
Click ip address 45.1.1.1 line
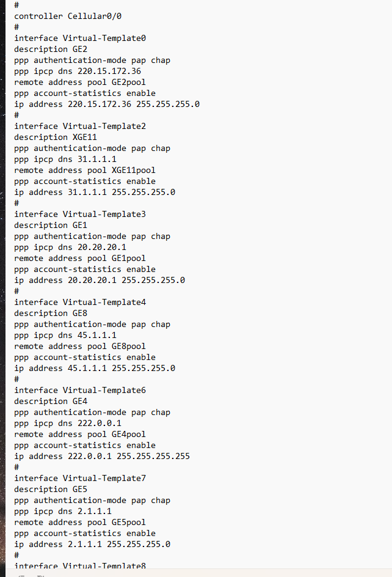(x=95, y=368)
